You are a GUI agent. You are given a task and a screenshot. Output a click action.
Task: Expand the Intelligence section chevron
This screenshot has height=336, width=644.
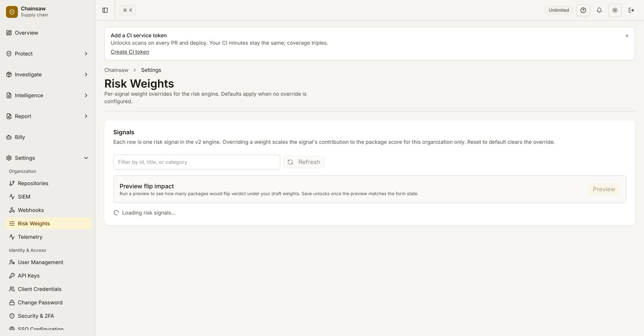[x=86, y=95]
